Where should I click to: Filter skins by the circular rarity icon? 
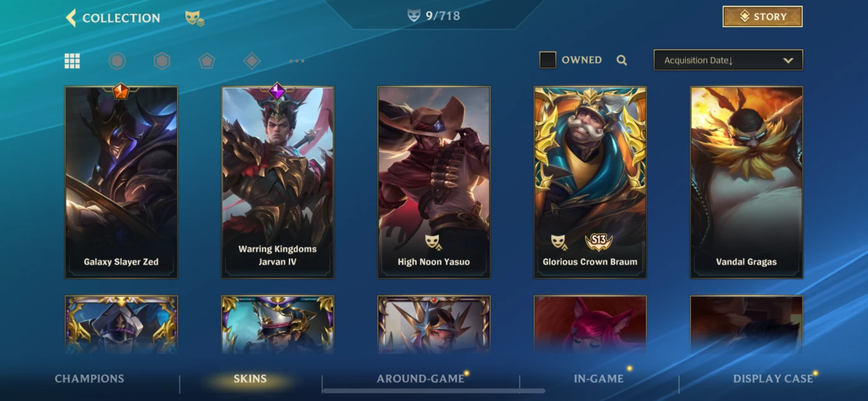pos(117,61)
